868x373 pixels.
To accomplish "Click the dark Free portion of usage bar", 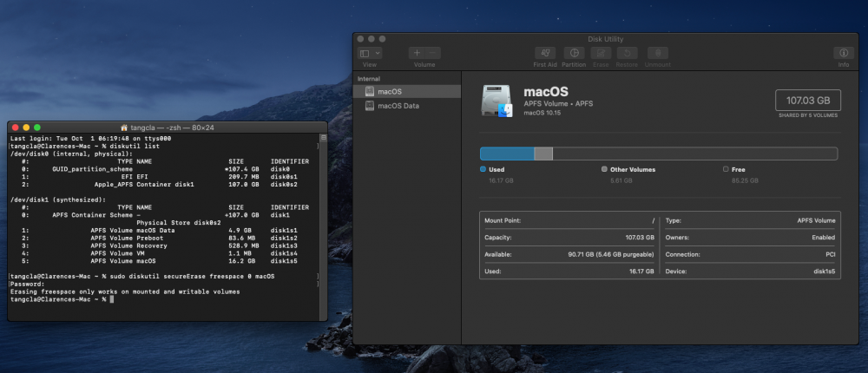I will click(694, 154).
